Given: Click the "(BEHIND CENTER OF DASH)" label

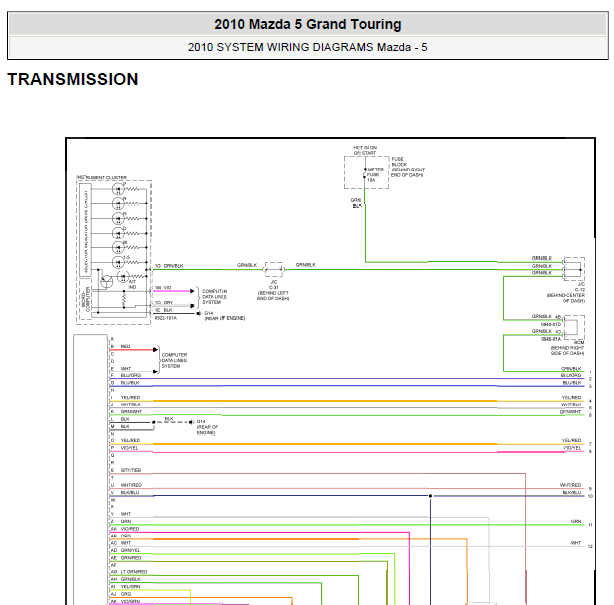Looking at the screenshot, I should coord(566,298).
